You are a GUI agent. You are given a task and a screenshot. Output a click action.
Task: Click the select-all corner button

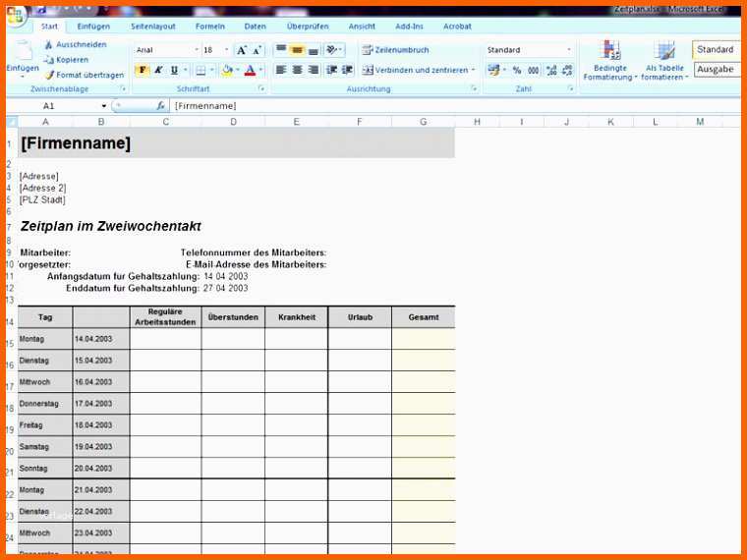(x=12, y=122)
